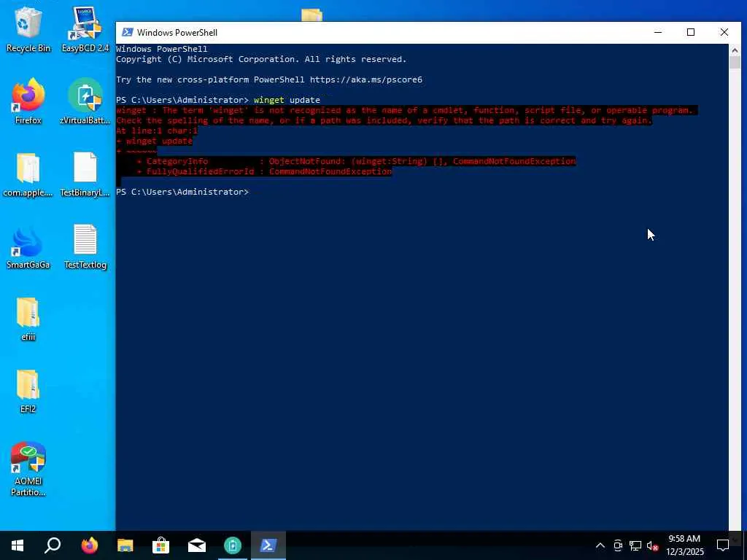Click the PowerShell vertical scrollbar thumb

coord(735,63)
